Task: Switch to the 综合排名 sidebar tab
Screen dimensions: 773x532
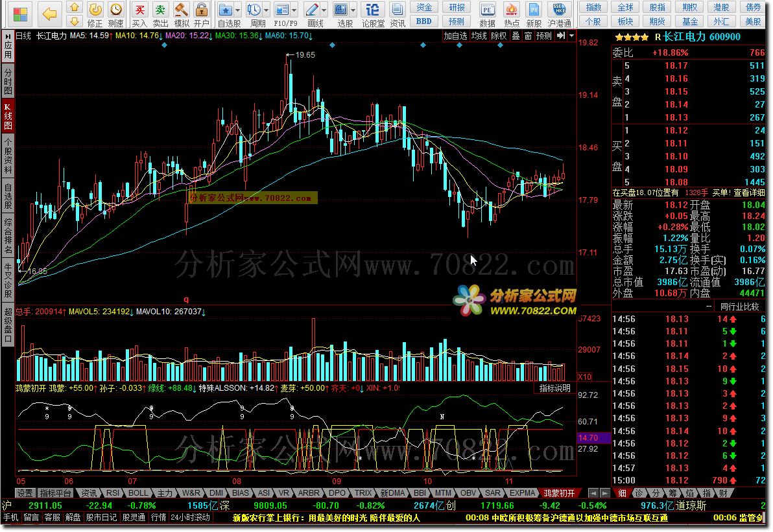Action: click(8, 235)
